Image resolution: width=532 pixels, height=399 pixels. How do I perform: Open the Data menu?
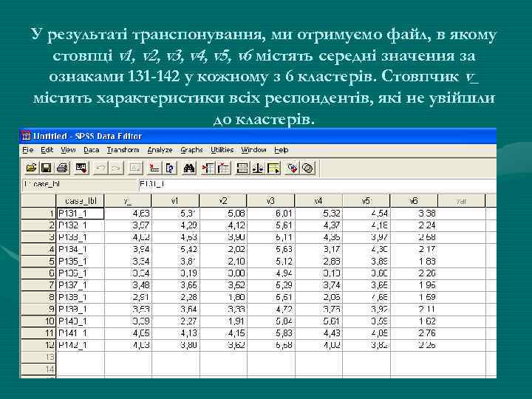(92, 149)
